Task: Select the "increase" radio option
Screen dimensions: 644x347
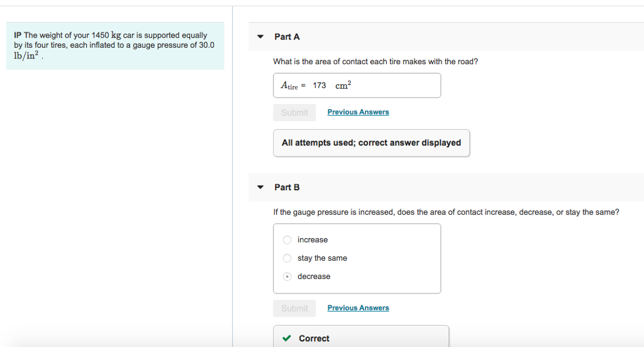Action: [287, 240]
